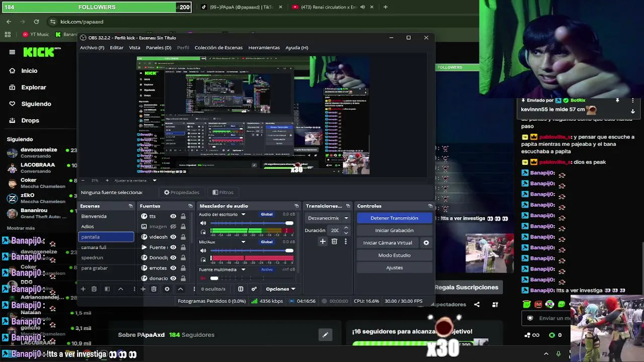
Task: Toggle visibility of the tts source
Action: click(x=173, y=216)
